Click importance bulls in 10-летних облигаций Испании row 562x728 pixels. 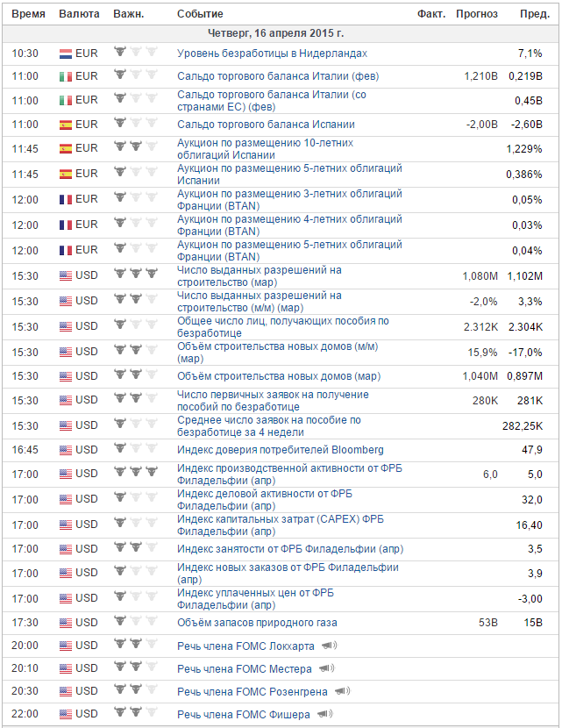[136, 146]
